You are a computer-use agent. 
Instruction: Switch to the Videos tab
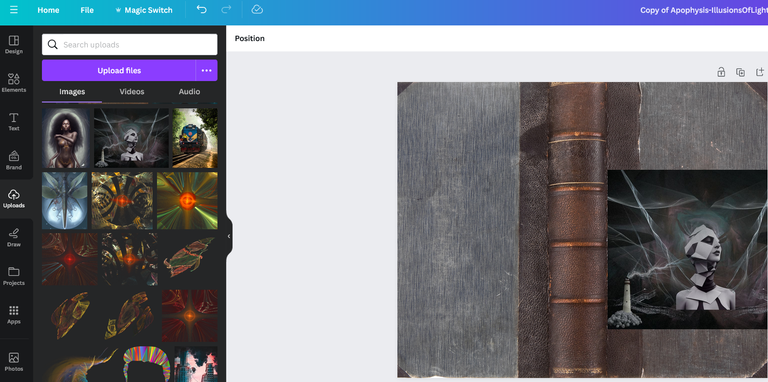[132, 92]
